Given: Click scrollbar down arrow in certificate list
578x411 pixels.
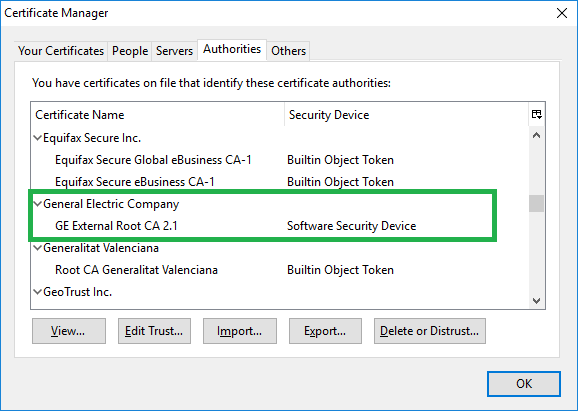Looking at the screenshot, I should [x=537, y=301].
